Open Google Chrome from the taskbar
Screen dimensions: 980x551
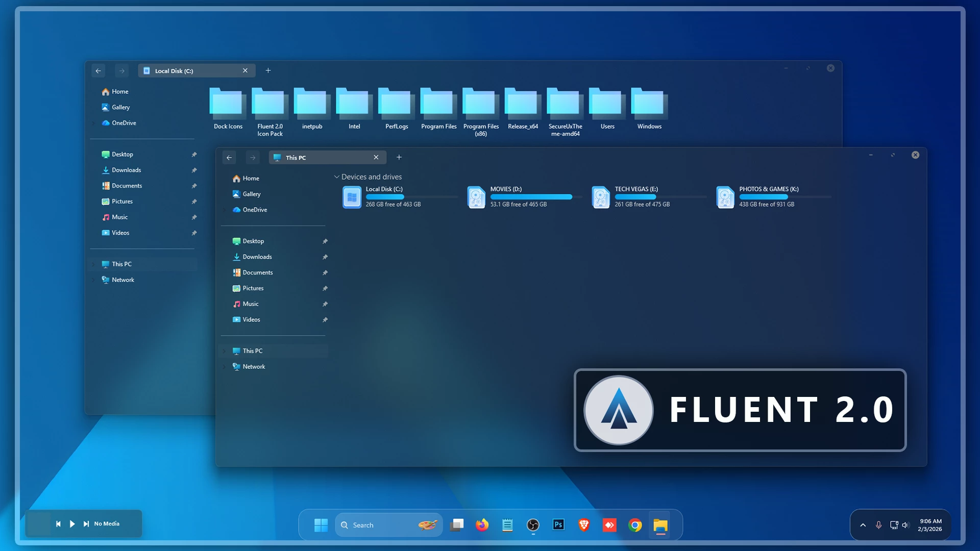(x=635, y=525)
